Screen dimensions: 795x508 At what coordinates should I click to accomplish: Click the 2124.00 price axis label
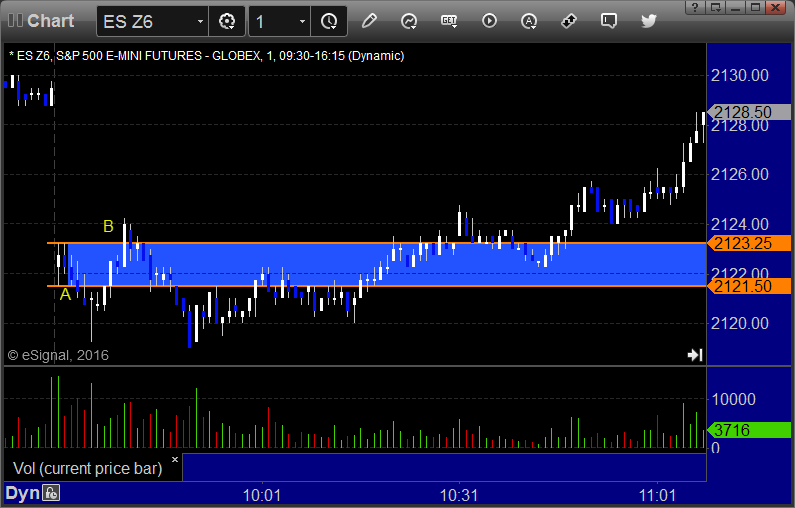(x=740, y=224)
